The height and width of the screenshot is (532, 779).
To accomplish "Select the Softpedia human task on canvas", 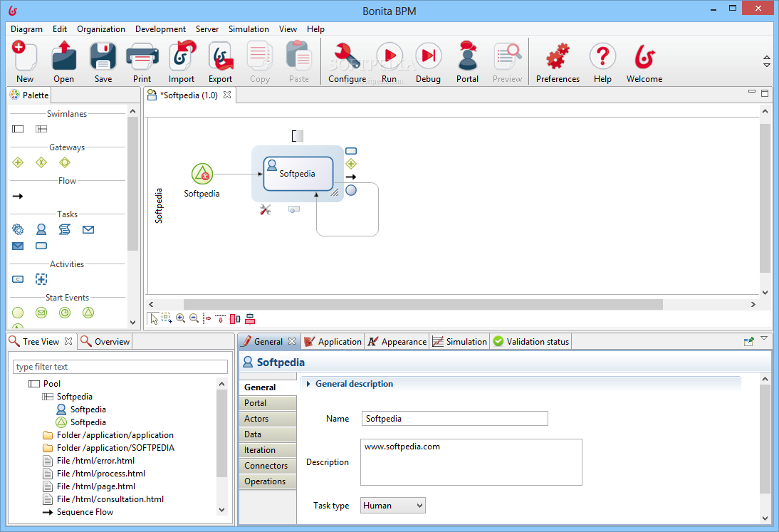I will (x=298, y=173).
